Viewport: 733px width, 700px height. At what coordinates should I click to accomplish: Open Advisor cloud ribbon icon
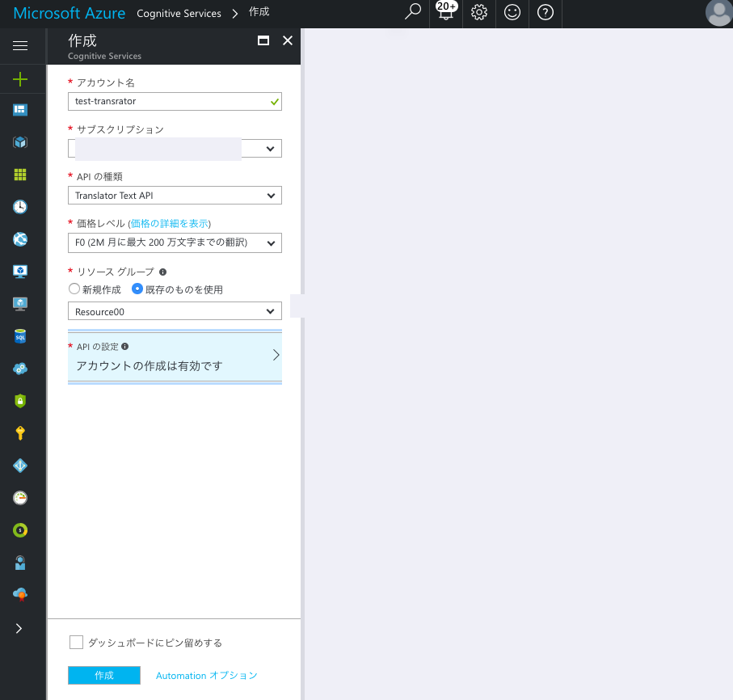[20, 595]
